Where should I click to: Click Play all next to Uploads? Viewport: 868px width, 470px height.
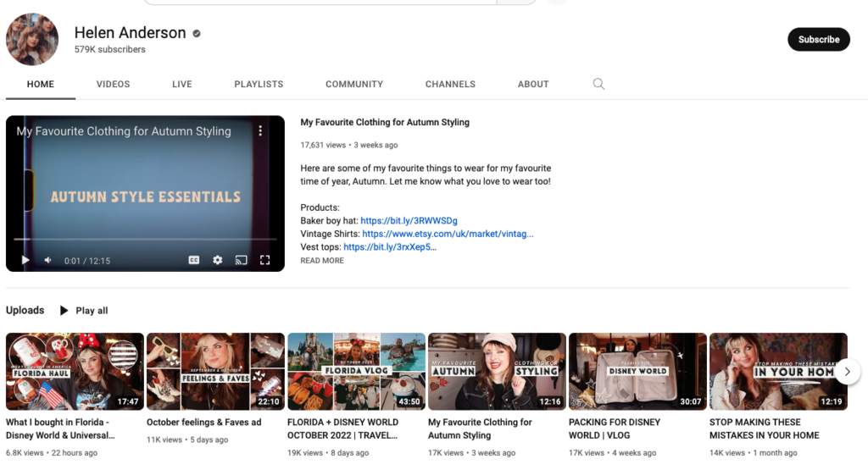tap(84, 311)
